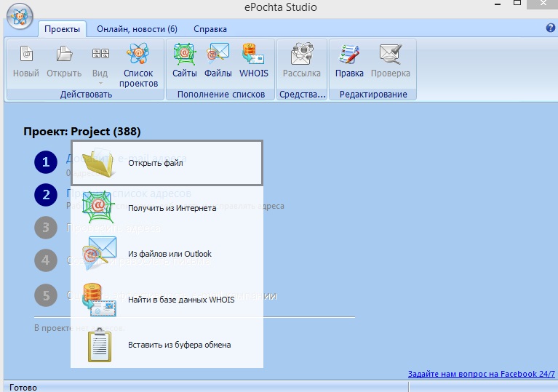
Task: Expand the Вид view dropdown
Action: (100, 65)
